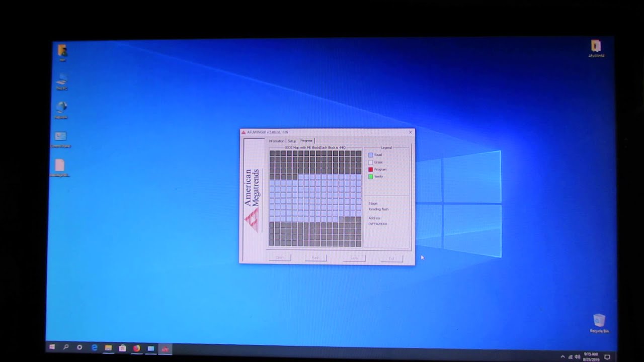644x362 pixels.
Task: Open Microsoft Store from taskbar
Action: tap(122, 348)
